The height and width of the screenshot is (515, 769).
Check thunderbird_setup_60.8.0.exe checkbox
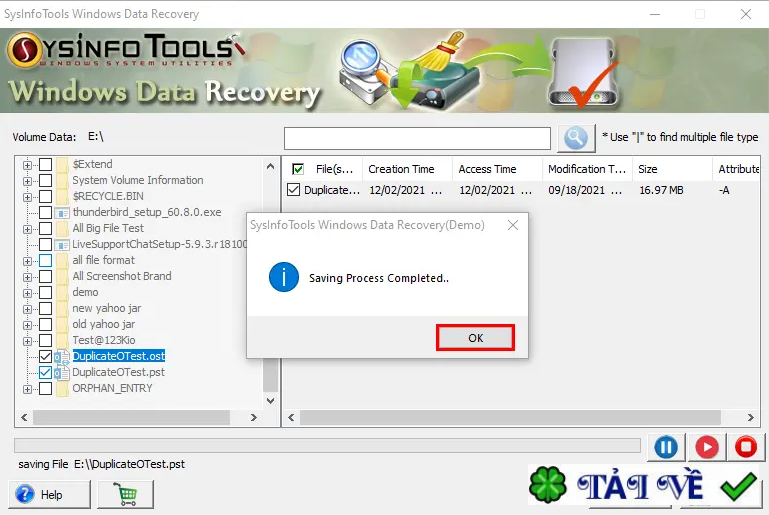(45, 212)
